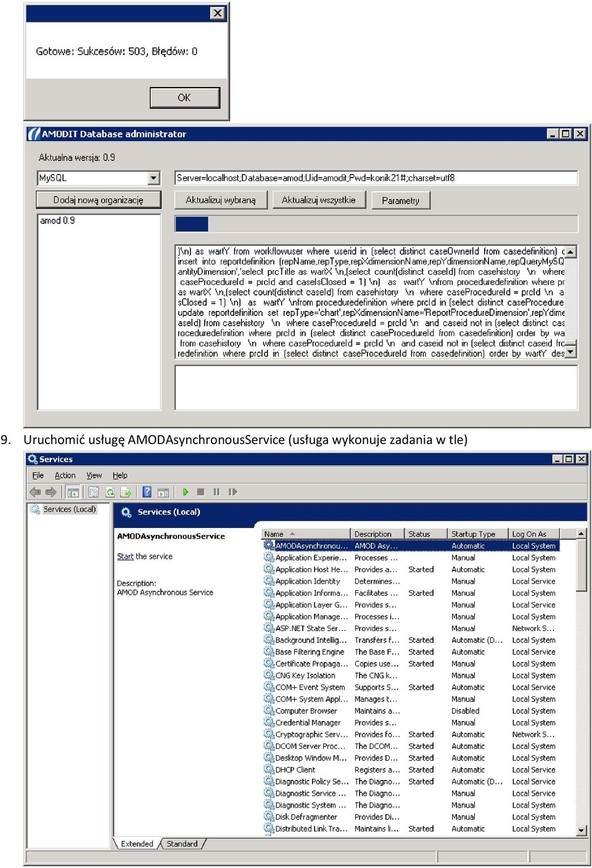
Task: Click the Parametry button
Action: (x=401, y=200)
